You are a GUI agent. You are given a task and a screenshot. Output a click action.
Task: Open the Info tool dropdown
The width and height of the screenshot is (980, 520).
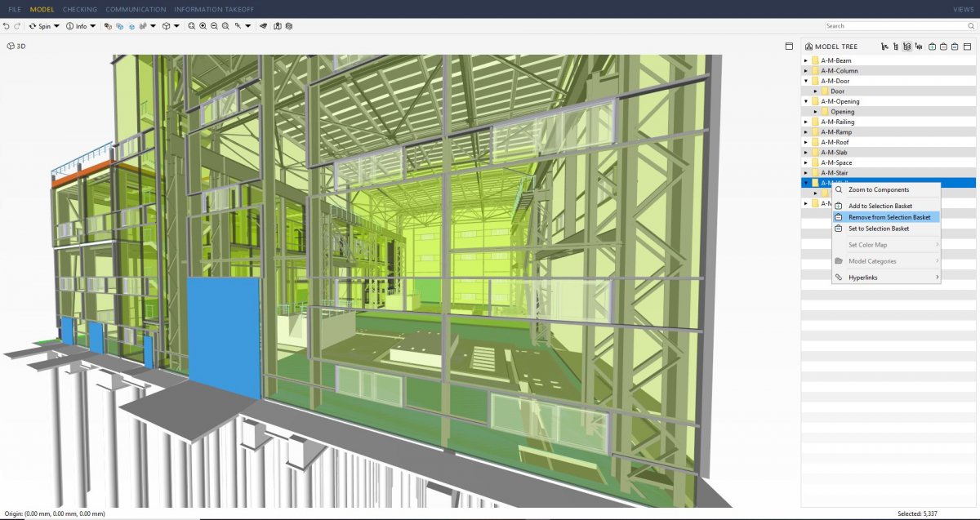point(93,26)
